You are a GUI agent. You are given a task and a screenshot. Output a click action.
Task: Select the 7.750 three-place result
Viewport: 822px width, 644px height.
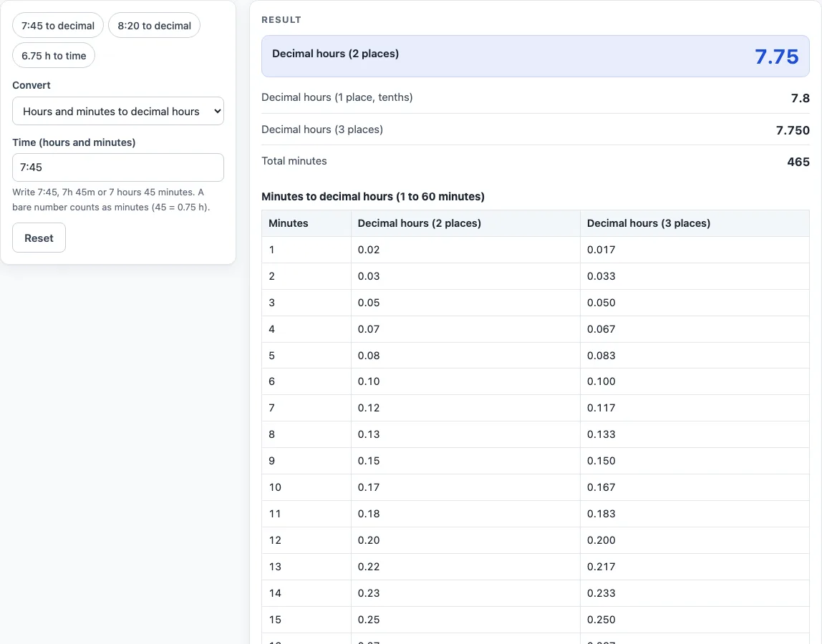[793, 130]
